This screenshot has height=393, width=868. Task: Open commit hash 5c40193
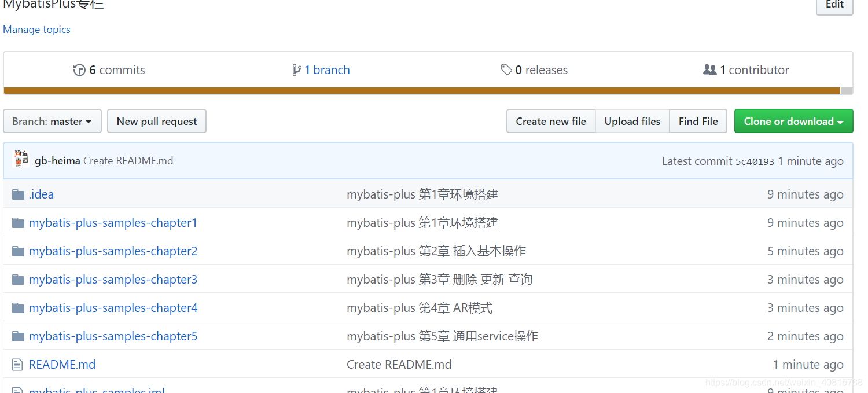(755, 161)
